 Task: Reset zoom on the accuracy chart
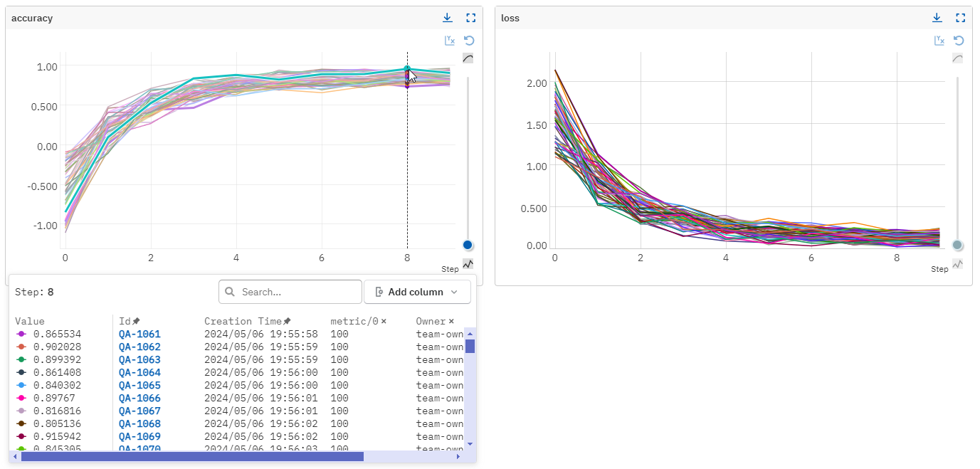[468, 41]
